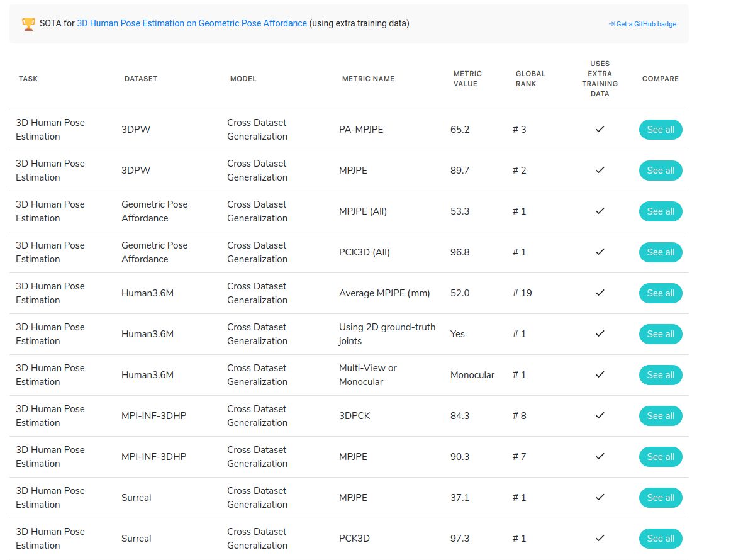This screenshot has width=731, height=560.
Task: Click the GLOBAL RANK column header
Action: coord(530,79)
